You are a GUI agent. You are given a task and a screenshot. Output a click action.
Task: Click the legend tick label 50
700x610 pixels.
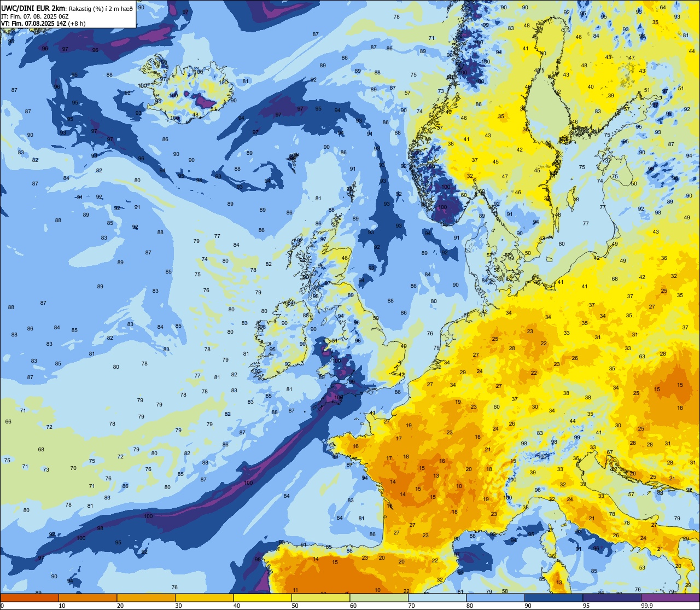click(295, 606)
